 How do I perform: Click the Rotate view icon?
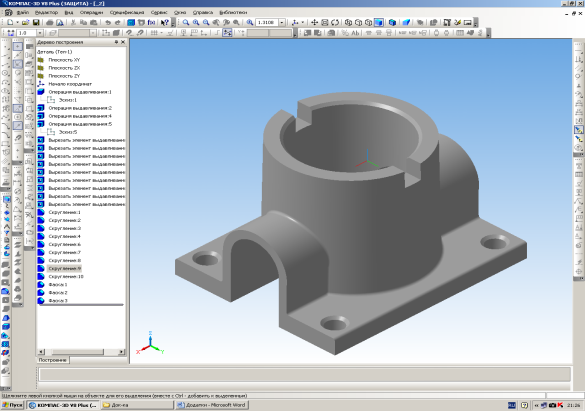click(x=335, y=22)
